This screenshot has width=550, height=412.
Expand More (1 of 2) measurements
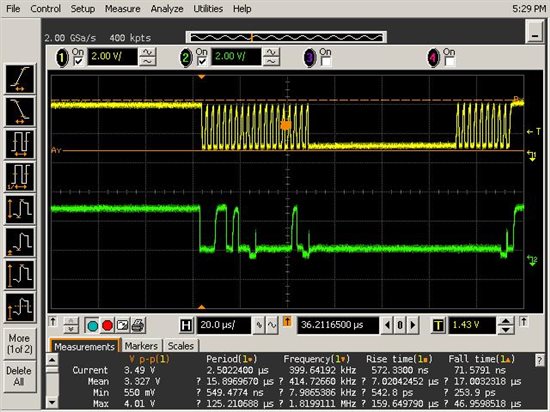pyautogui.click(x=20, y=344)
